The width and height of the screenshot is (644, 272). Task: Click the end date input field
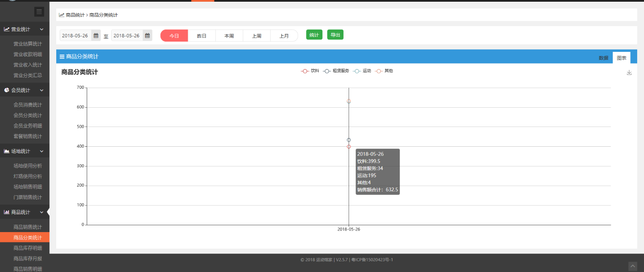pyautogui.click(x=127, y=36)
